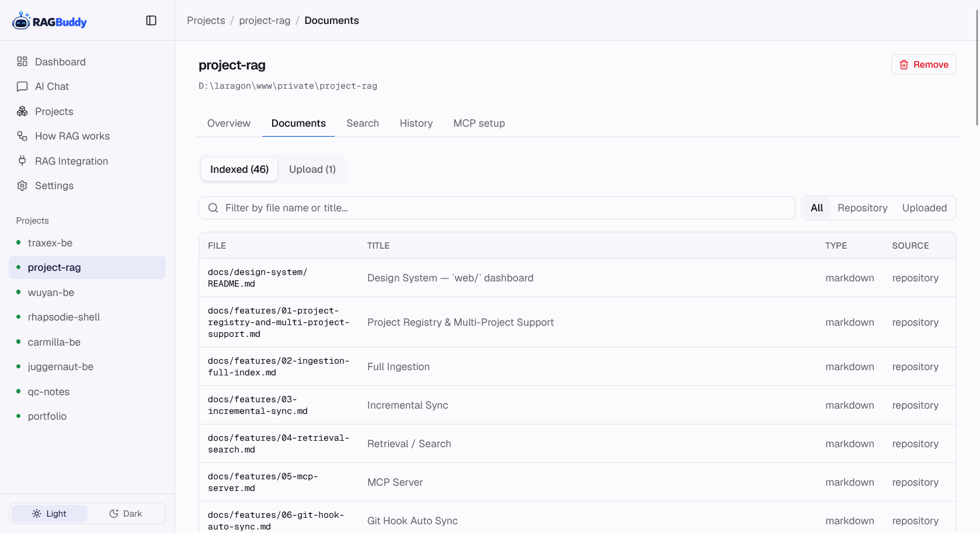Click docs/features/02-ingestion-full-index.md file cell
This screenshot has height=533, width=980.
(x=279, y=367)
